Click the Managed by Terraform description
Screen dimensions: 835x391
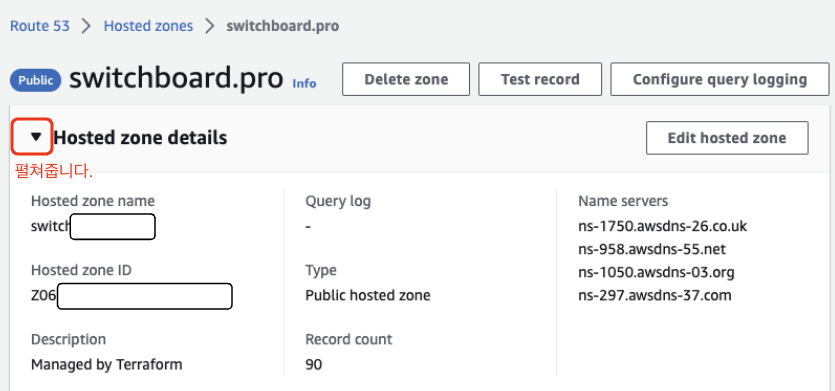pyautogui.click(x=107, y=364)
